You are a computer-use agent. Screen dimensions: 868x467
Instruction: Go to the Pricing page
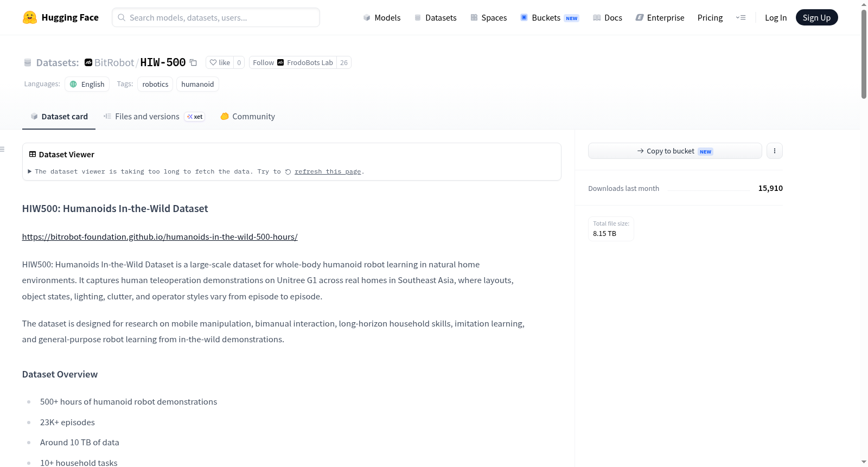tap(710, 17)
